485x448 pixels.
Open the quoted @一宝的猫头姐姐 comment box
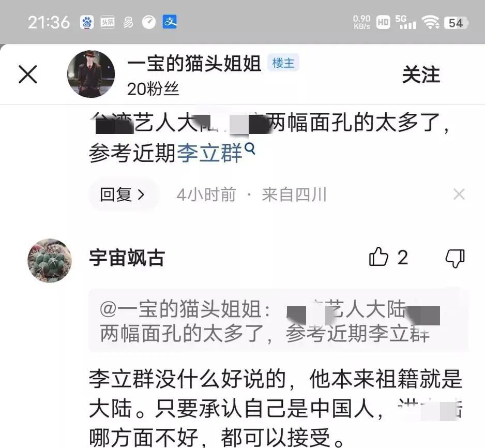278,321
